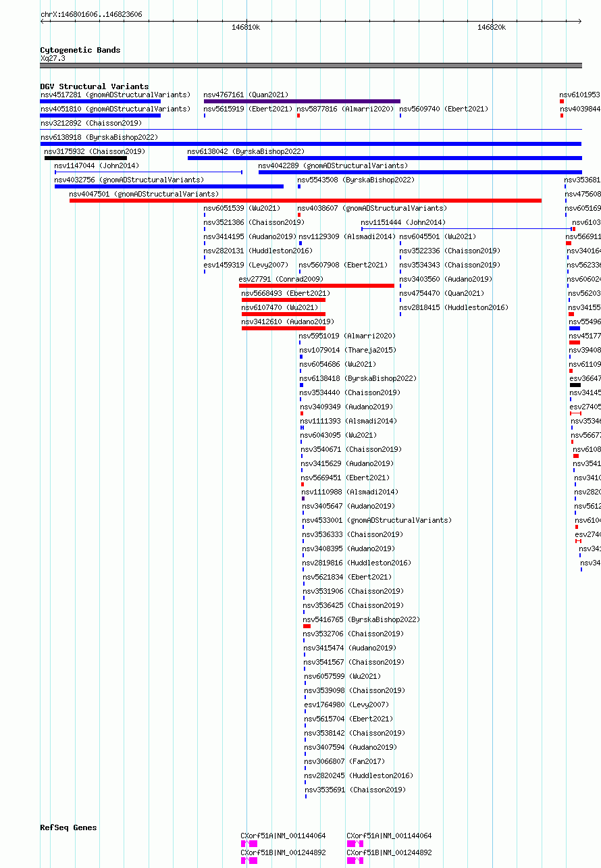Click nsv4754470 (Quan2021) label

pos(442,293)
